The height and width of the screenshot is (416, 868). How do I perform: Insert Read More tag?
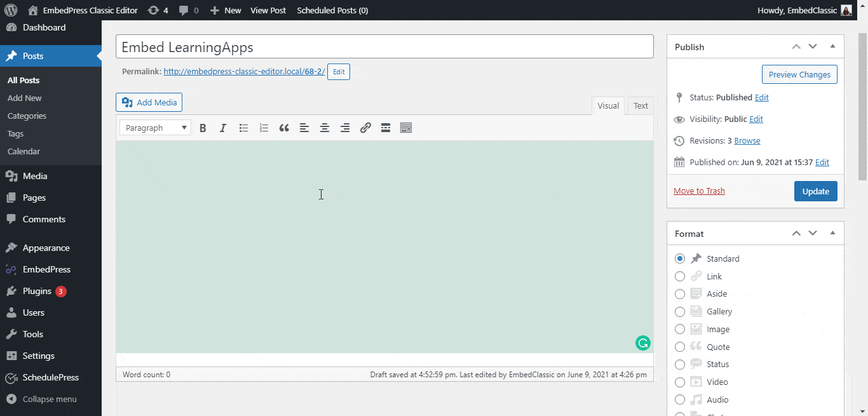[386, 128]
